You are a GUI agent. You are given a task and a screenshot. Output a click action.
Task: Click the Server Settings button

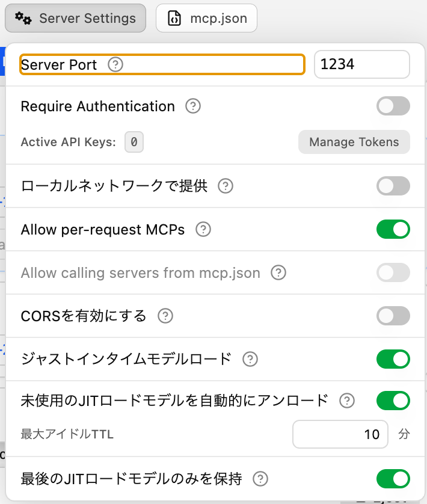[x=76, y=18]
